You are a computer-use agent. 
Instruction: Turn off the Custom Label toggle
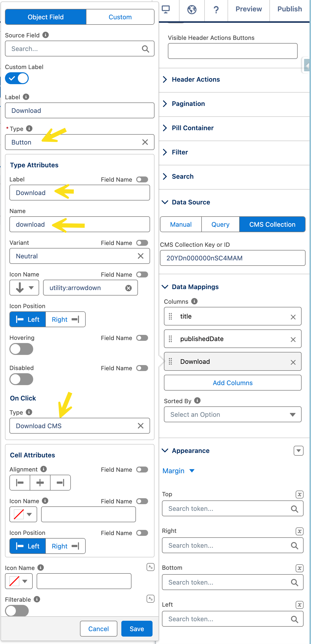[17, 78]
